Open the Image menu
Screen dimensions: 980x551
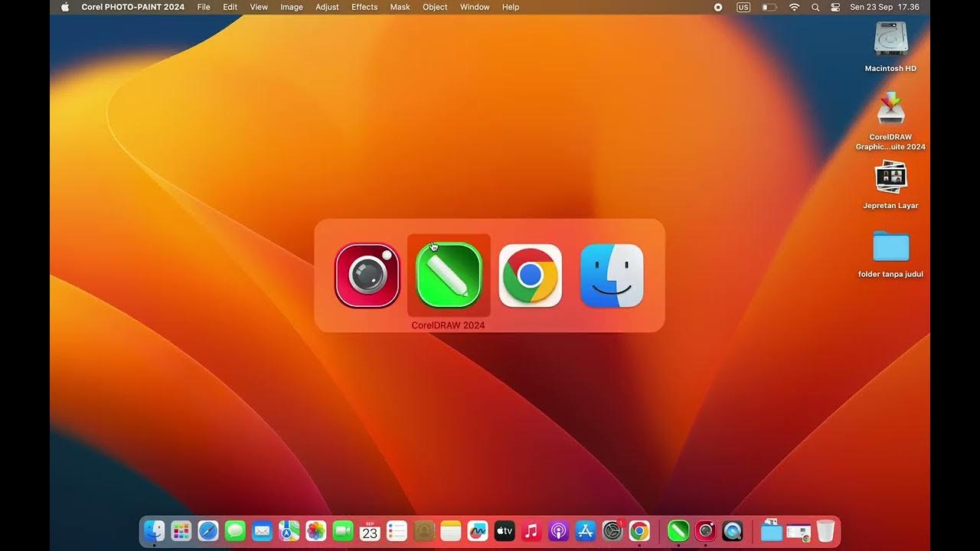click(x=292, y=7)
